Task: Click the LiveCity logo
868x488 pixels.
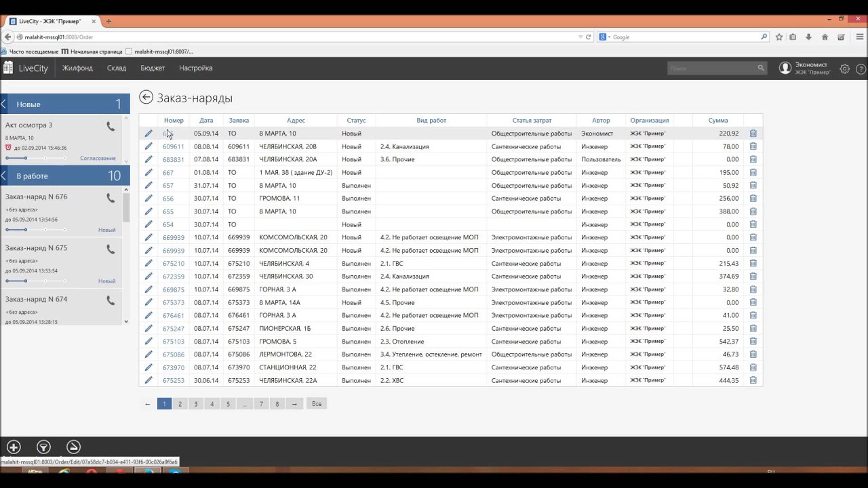Action: pos(26,68)
